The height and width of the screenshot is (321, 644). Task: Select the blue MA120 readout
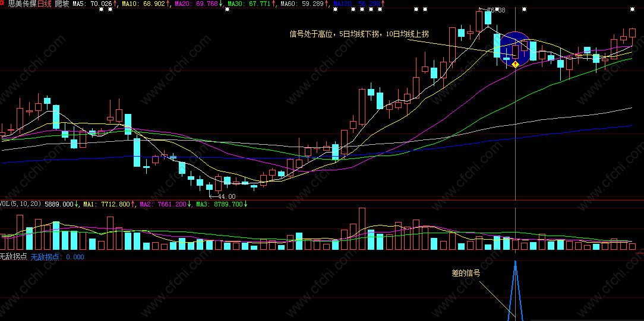pyautogui.click(x=357, y=4)
